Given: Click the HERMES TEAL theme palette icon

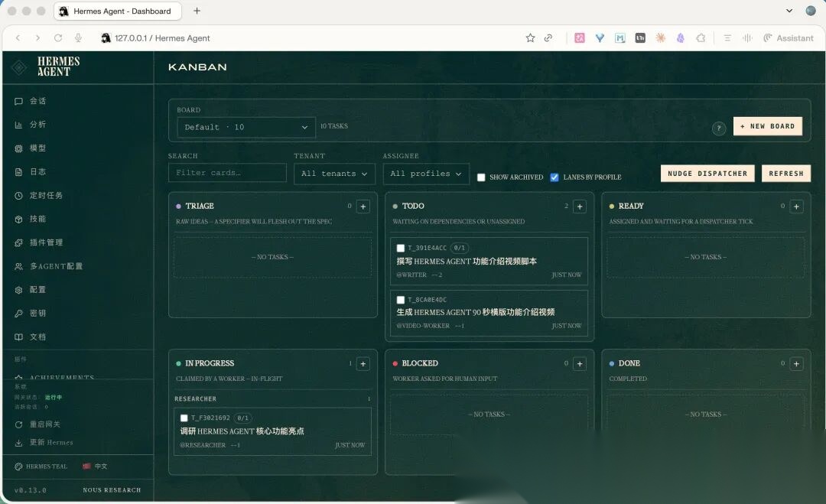Looking at the screenshot, I should (18, 467).
